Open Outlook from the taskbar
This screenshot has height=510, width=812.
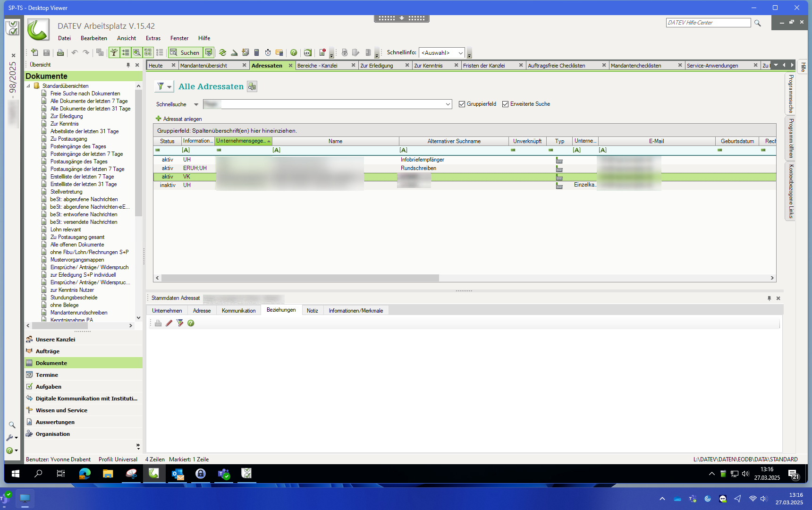[x=178, y=474]
